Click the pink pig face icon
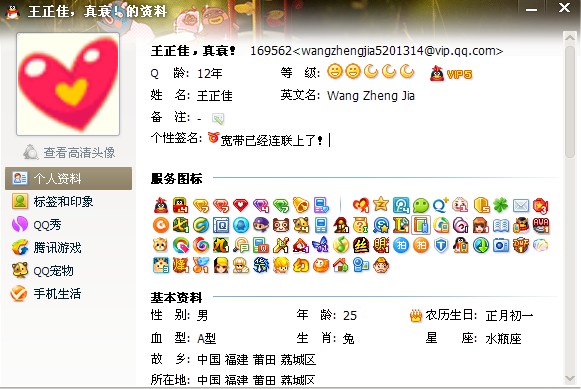The height and width of the screenshot is (389, 581). point(461,205)
